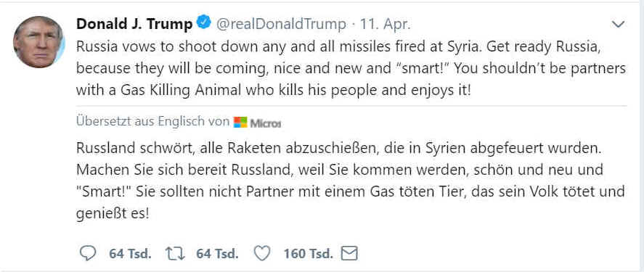The width and height of the screenshot is (644, 272).
Task: Click the Micros logo text
Action: [x=266, y=123]
